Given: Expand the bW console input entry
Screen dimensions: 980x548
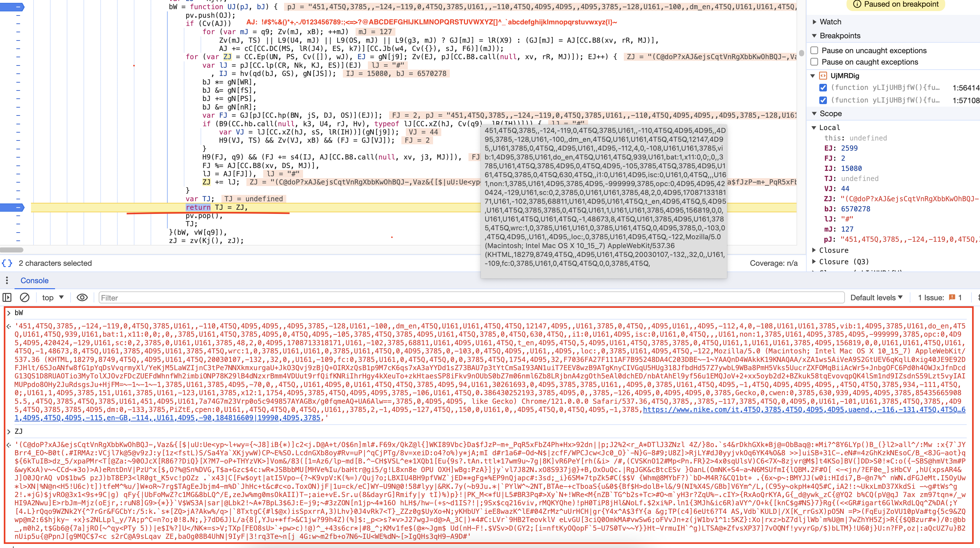Looking at the screenshot, I should [x=9, y=313].
